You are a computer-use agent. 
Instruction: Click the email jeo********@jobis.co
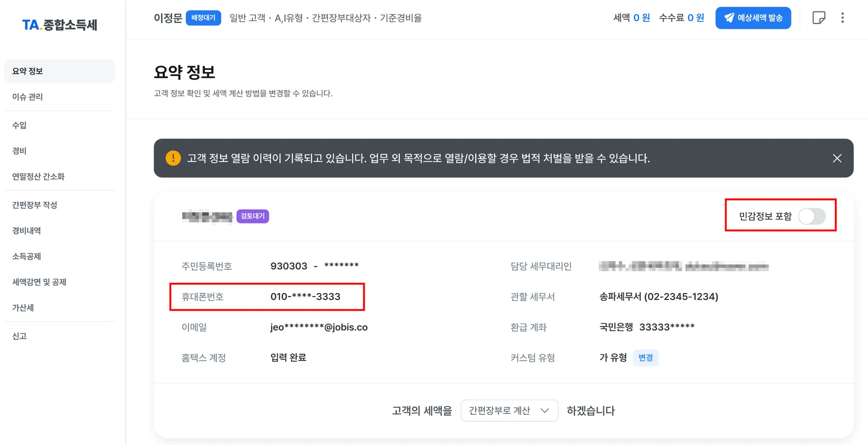point(319,327)
